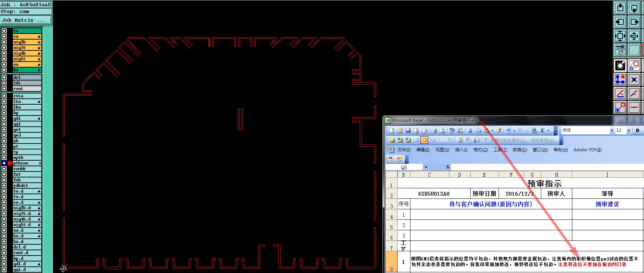The height and width of the screenshot is (273, 644).
Task: Click Excel formula bar input
Action: [x=547, y=167]
